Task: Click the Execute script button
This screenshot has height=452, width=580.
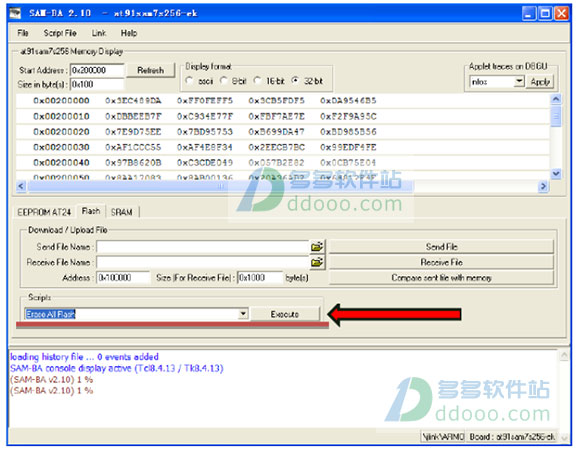Action: tap(285, 314)
